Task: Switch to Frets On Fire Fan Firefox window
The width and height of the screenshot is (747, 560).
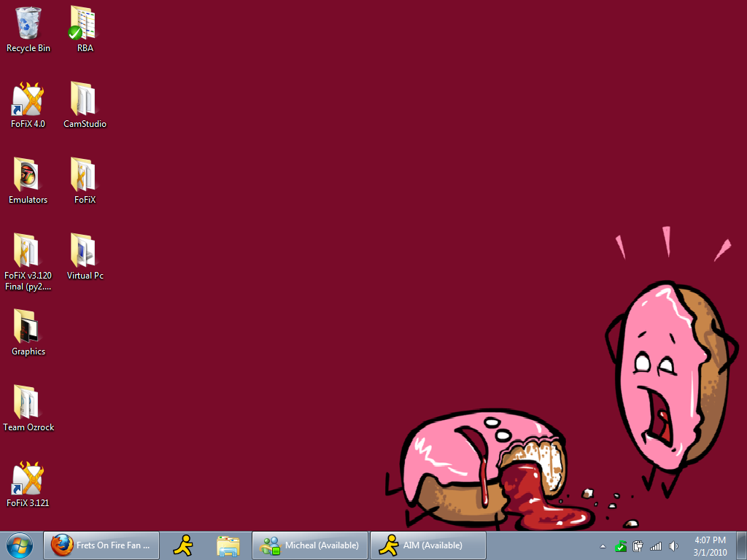Action: coord(101,545)
